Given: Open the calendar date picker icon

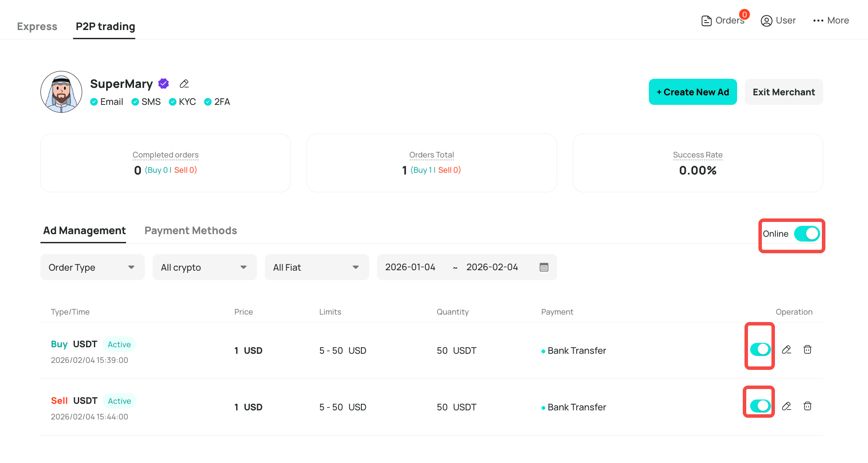Looking at the screenshot, I should click(544, 267).
